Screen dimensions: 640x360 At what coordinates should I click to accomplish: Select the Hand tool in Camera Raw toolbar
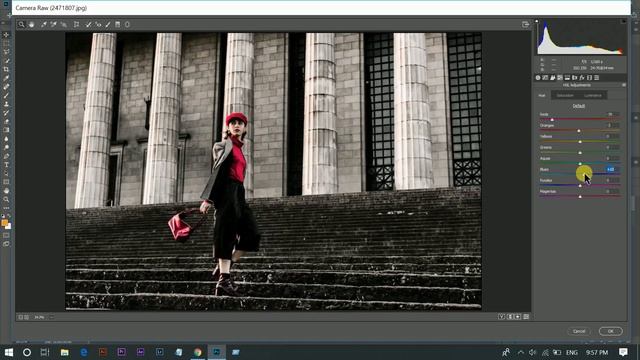pos(31,24)
